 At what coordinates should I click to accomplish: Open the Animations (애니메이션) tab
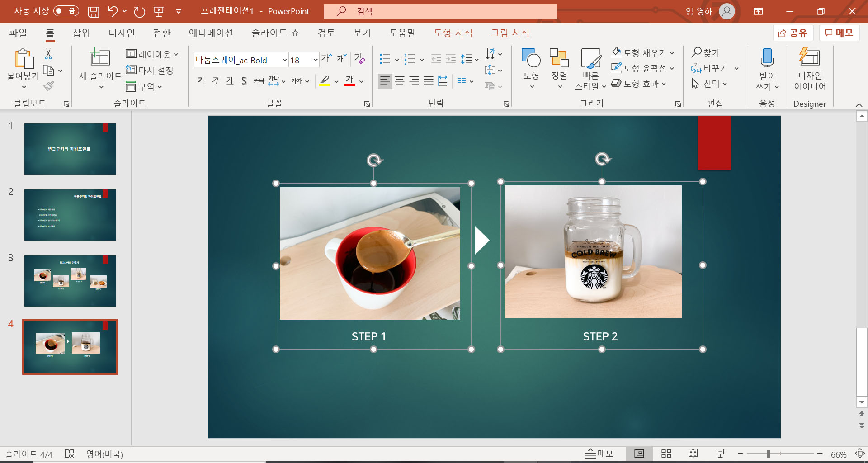point(211,33)
